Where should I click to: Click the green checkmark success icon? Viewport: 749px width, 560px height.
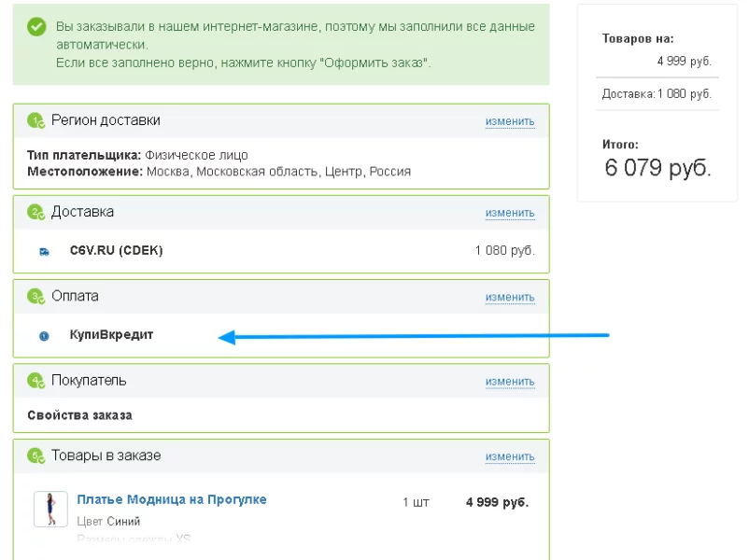tap(36, 27)
